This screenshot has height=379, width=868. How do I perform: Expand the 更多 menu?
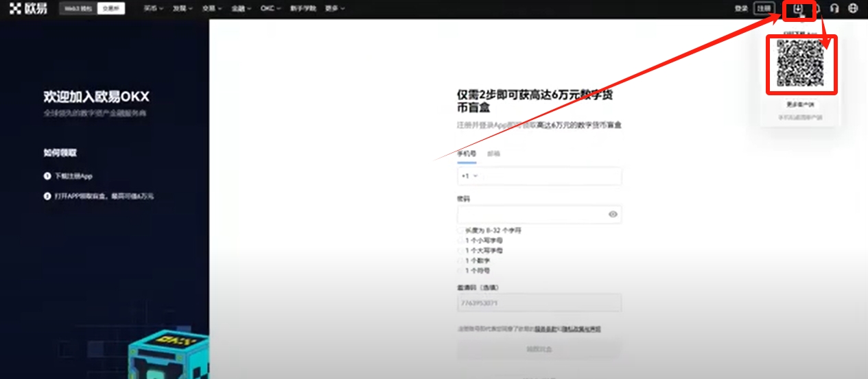click(x=335, y=8)
